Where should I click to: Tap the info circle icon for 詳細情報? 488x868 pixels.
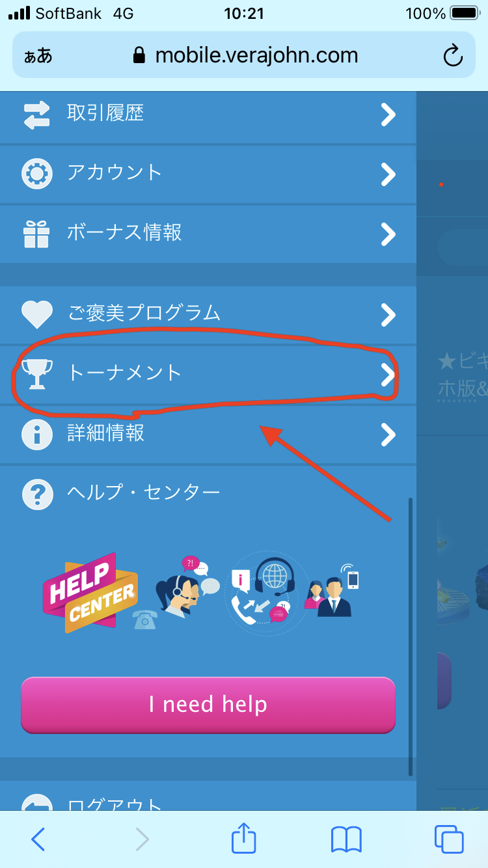tap(37, 434)
